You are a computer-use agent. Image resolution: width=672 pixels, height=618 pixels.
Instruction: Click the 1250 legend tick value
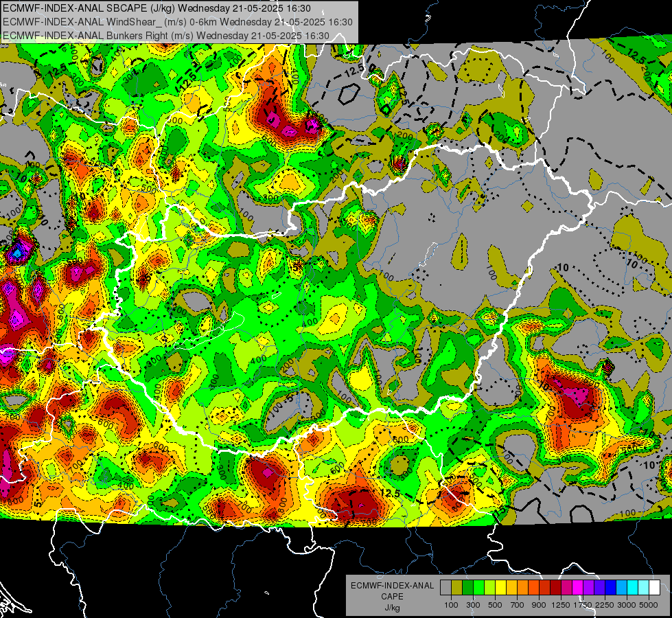coord(561,605)
